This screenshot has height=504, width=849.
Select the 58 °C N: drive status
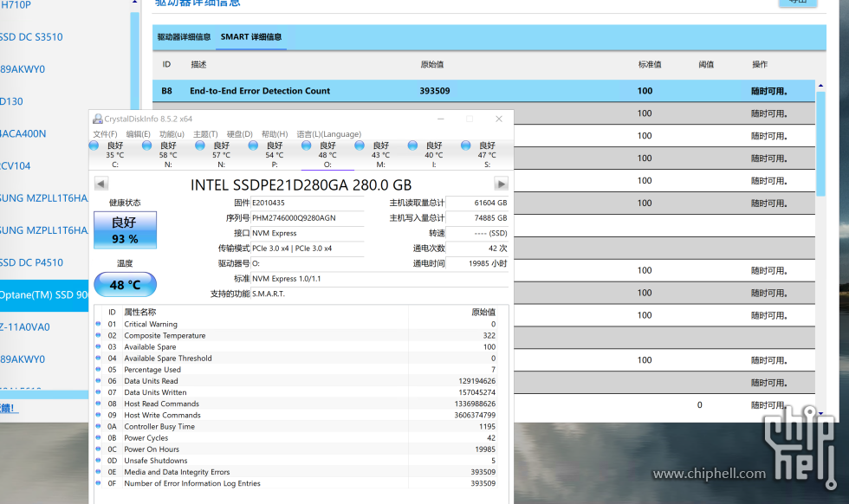click(x=168, y=155)
